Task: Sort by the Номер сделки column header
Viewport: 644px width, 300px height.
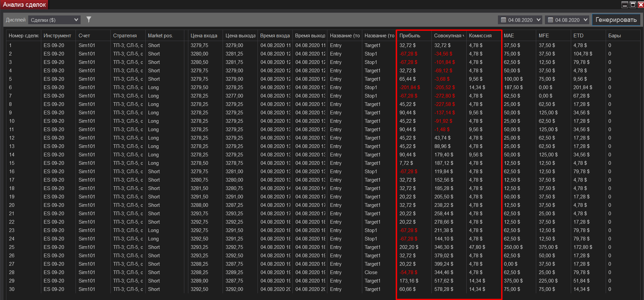Action: click(x=24, y=36)
